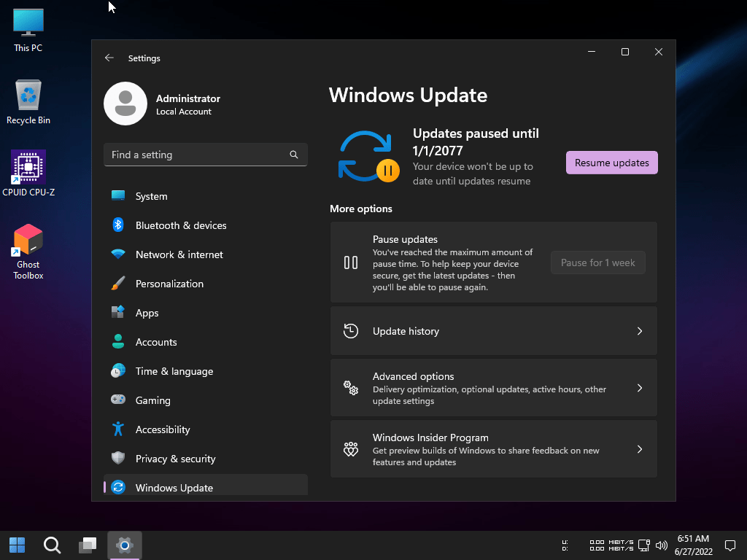Click the Find a setting search field
The image size is (747, 560).
click(x=197, y=155)
